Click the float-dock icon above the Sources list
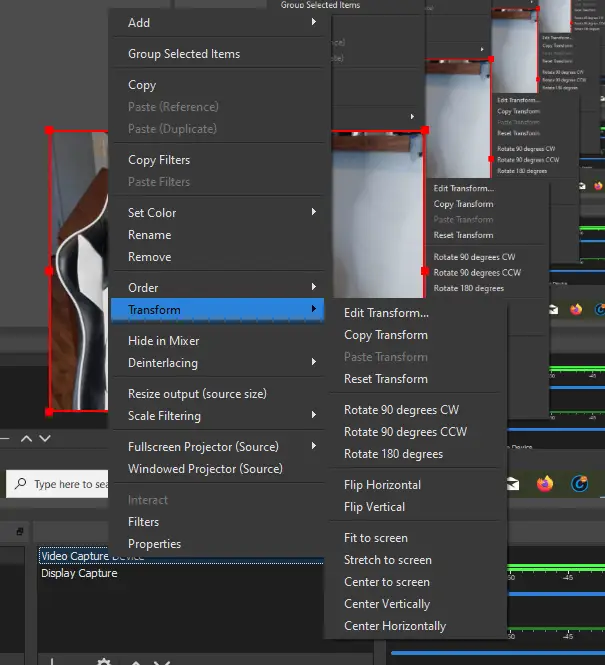The image size is (605, 665). [20, 531]
